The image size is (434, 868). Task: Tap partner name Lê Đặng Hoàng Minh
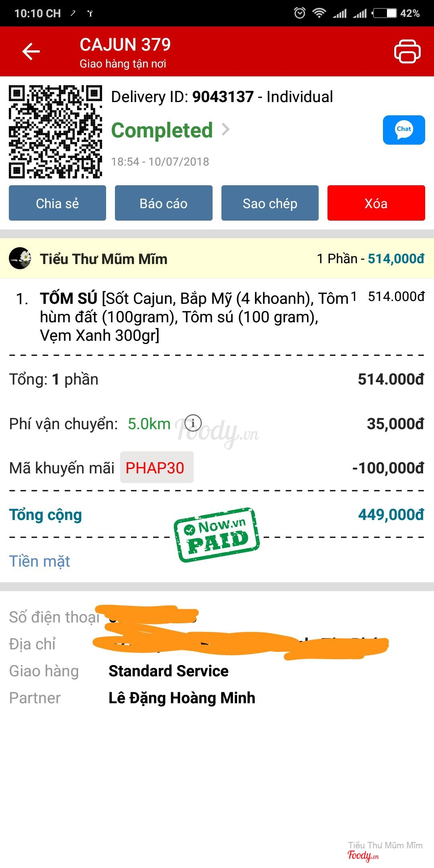pos(182,698)
